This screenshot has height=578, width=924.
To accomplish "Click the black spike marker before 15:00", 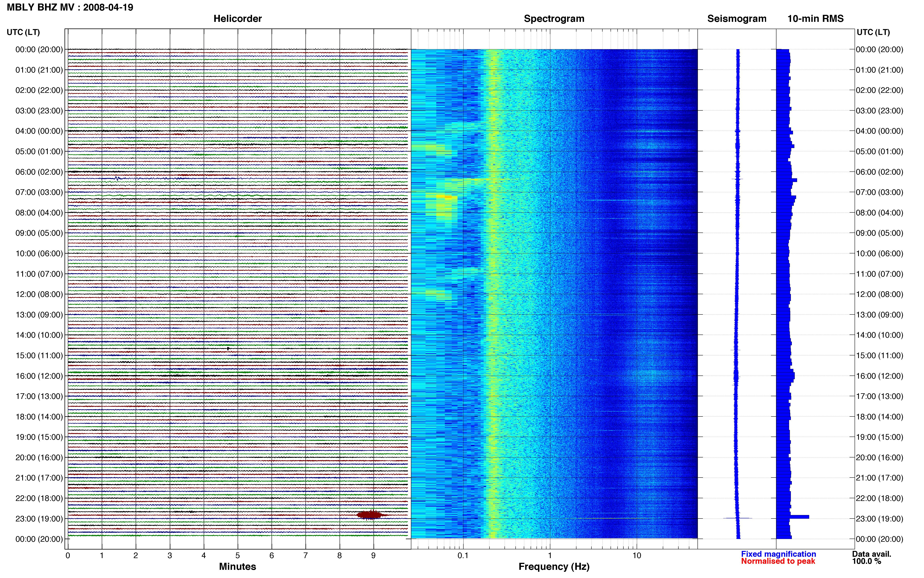I will pyautogui.click(x=228, y=349).
